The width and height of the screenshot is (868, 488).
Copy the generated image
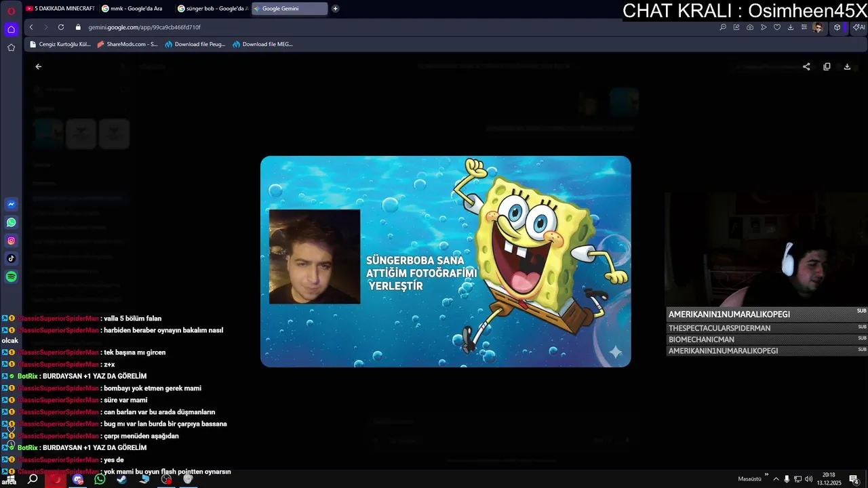[x=827, y=66]
